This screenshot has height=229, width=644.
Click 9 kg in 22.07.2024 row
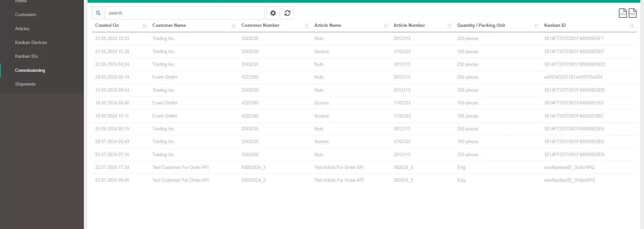tap(461, 167)
